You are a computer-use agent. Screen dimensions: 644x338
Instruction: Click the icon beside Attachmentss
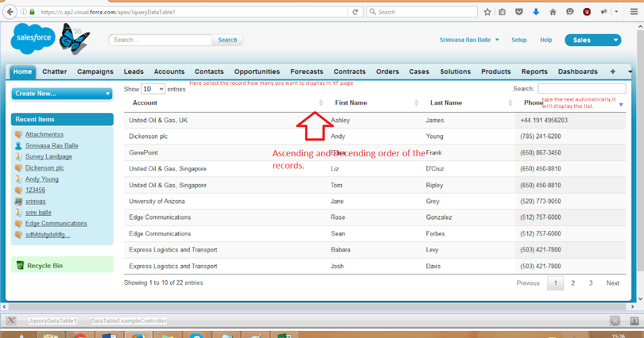coord(18,135)
